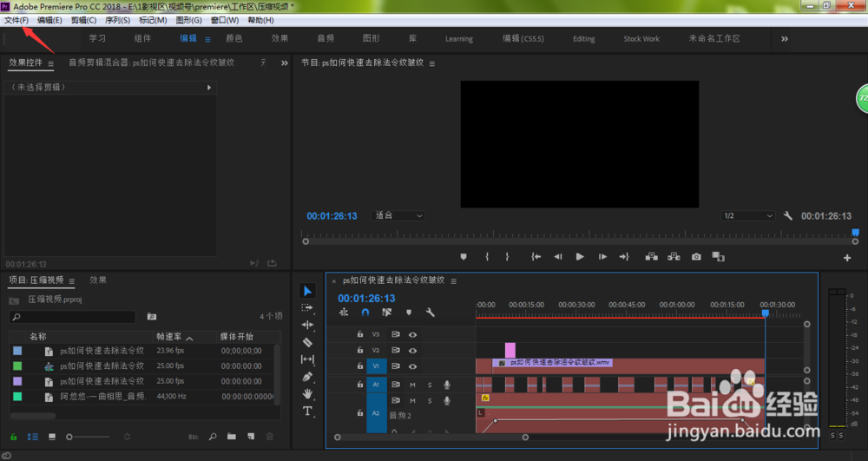Click the Mark Out button
This screenshot has width=868, height=461.
click(x=507, y=257)
